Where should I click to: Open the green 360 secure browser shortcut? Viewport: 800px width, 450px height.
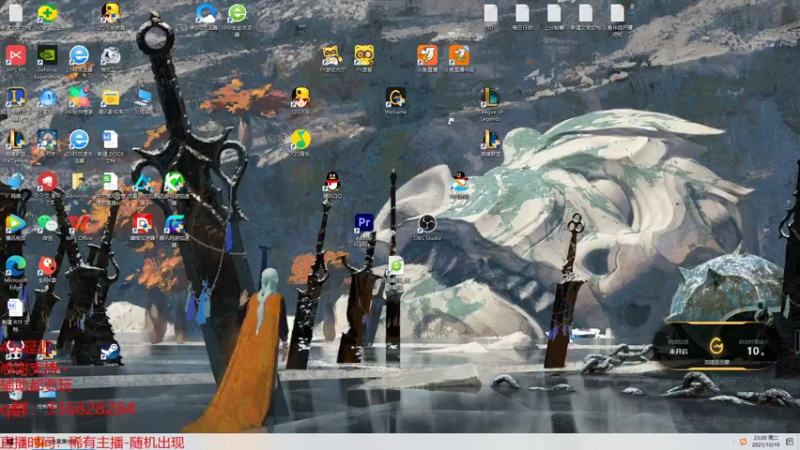pyautogui.click(x=237, y=13)
